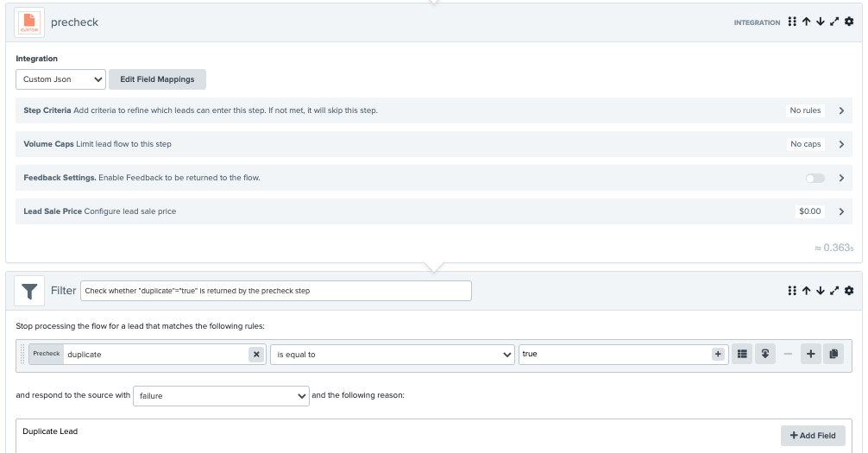Click the Add Field button
The width and height of the screenshot is (868, 453).
point(813,435)
